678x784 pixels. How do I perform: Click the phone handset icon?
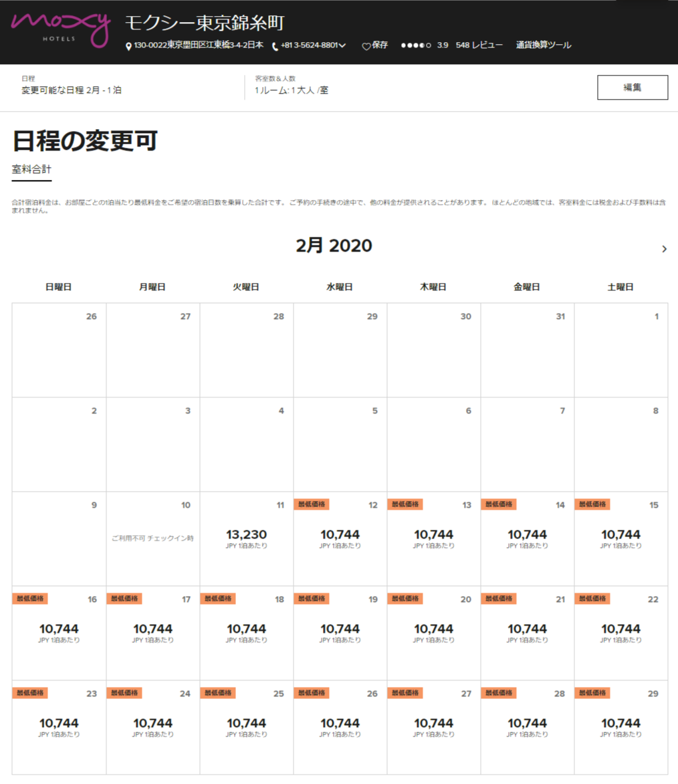point(275,46)
